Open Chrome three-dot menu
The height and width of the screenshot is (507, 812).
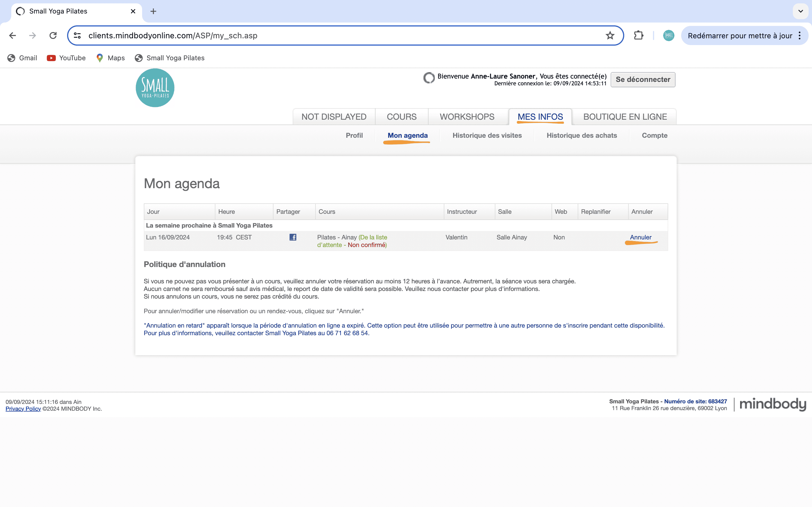[x=800, y=35]
